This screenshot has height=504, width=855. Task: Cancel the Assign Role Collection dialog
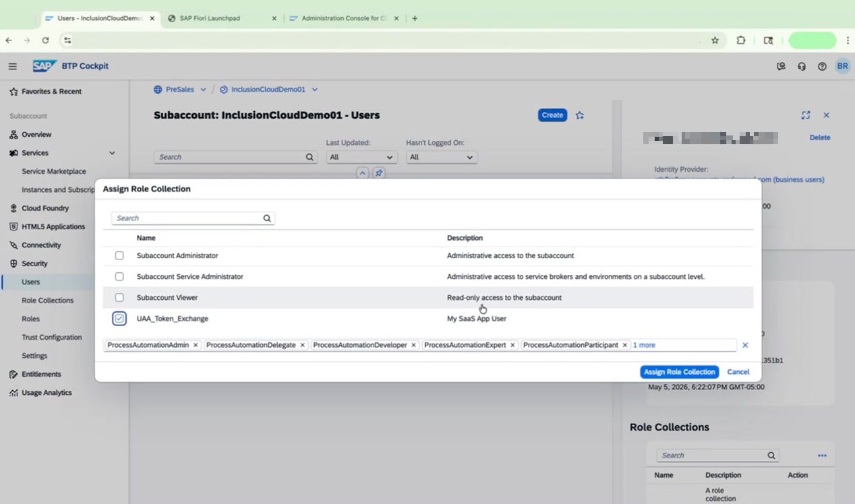click(x=738, y=372)
